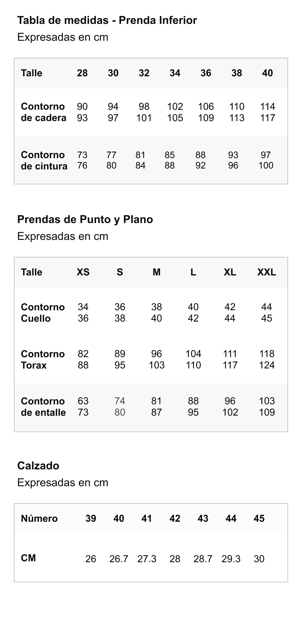
Task: Click the Contorno de cintura row label
Action: [44, 160]
